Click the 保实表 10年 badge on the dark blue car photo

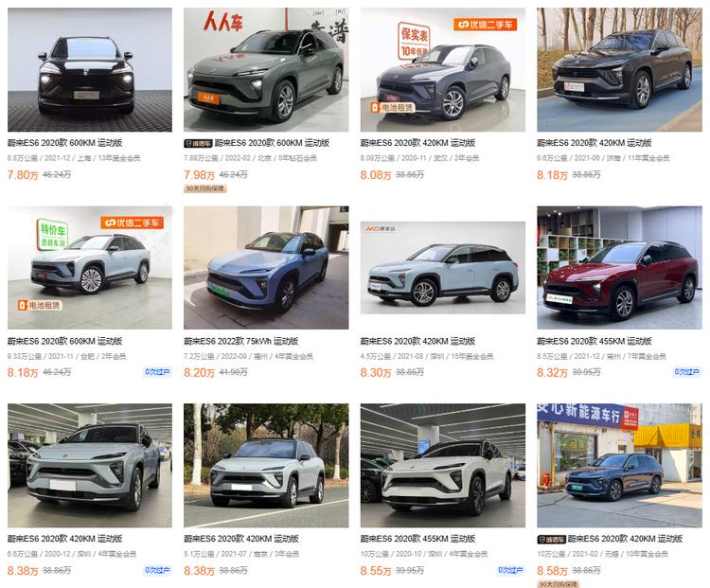414,42
